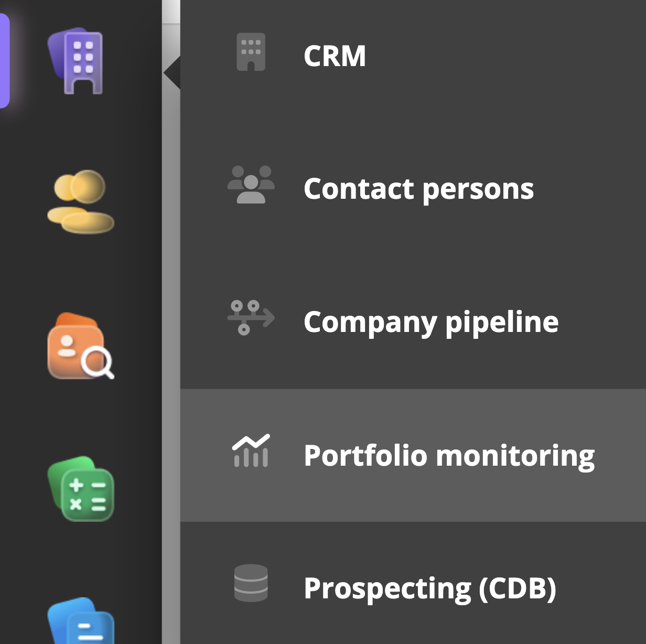Open the green calculator icon

click(x=81, y=489)
